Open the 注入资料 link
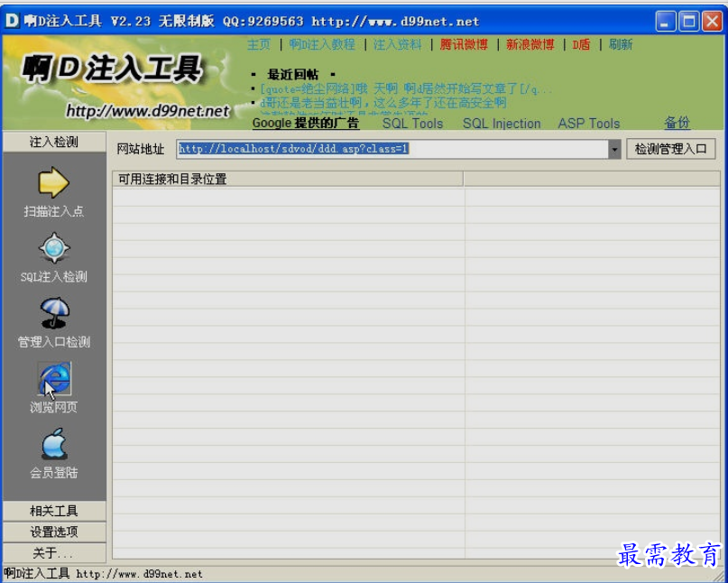728x583 pixels. pos(398,44)
